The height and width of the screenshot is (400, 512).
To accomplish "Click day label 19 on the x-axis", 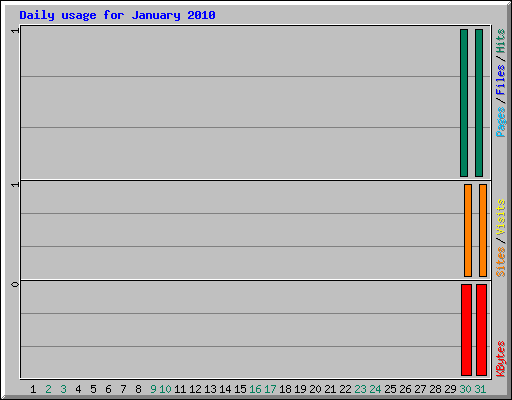I will 300,389.
